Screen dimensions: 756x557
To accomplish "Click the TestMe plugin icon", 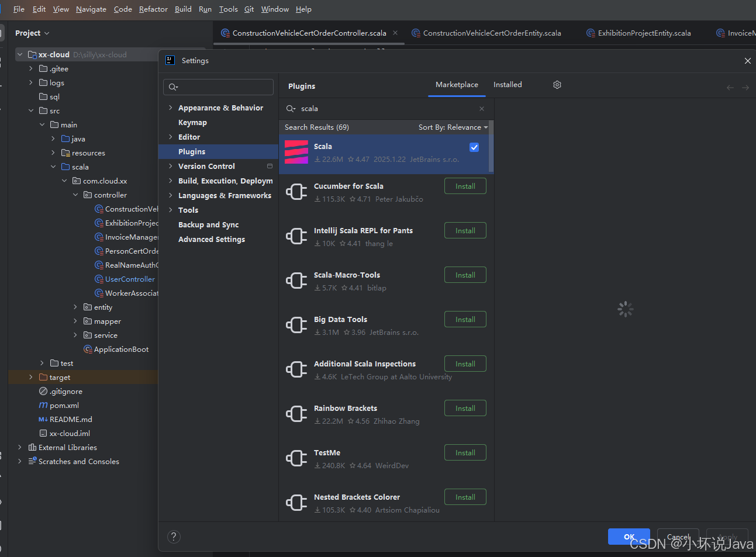I will pos(296,458).
